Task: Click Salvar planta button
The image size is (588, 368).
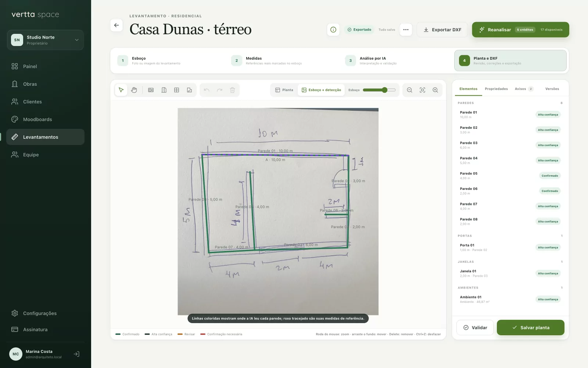Action: [x=531, y=328]
